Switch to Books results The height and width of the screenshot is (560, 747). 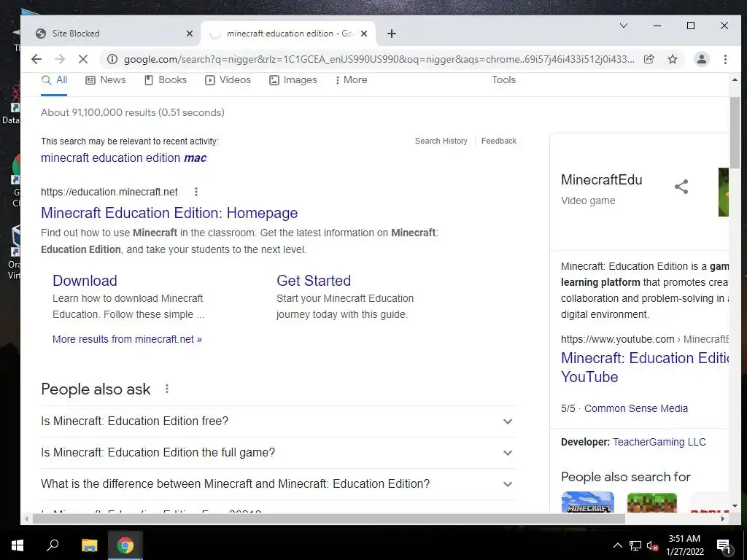pos(166,80)
